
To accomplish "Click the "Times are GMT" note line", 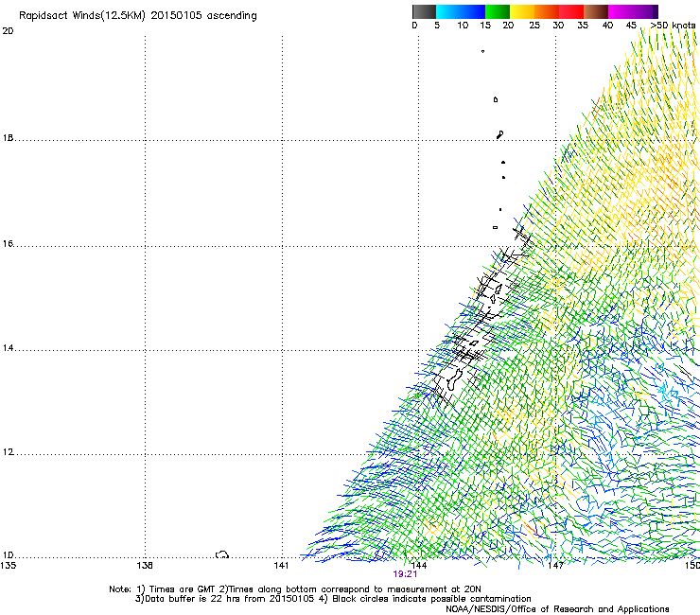I will tap(294, 589).
